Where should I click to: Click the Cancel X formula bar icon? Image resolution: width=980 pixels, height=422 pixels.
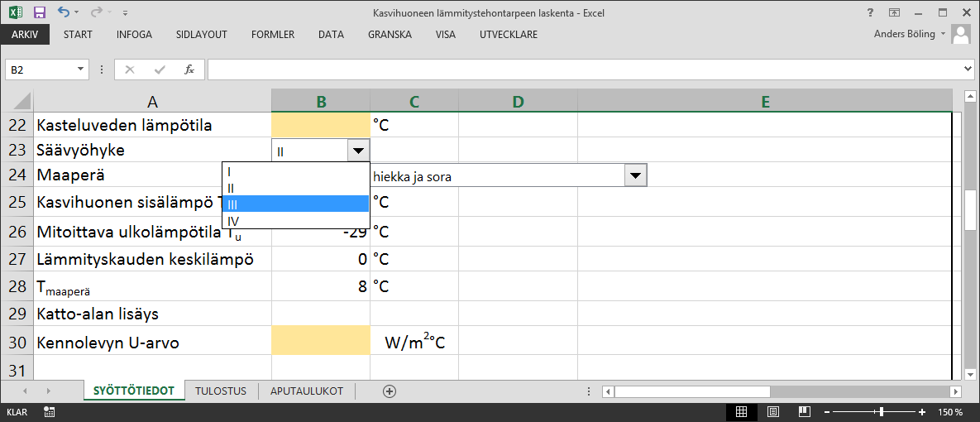129,70
